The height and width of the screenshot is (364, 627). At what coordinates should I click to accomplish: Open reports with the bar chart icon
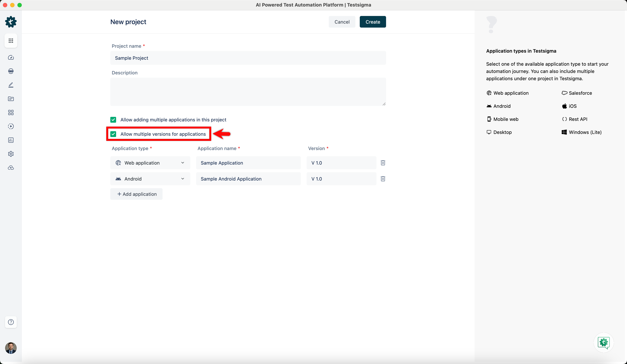(x=11, y=140)
